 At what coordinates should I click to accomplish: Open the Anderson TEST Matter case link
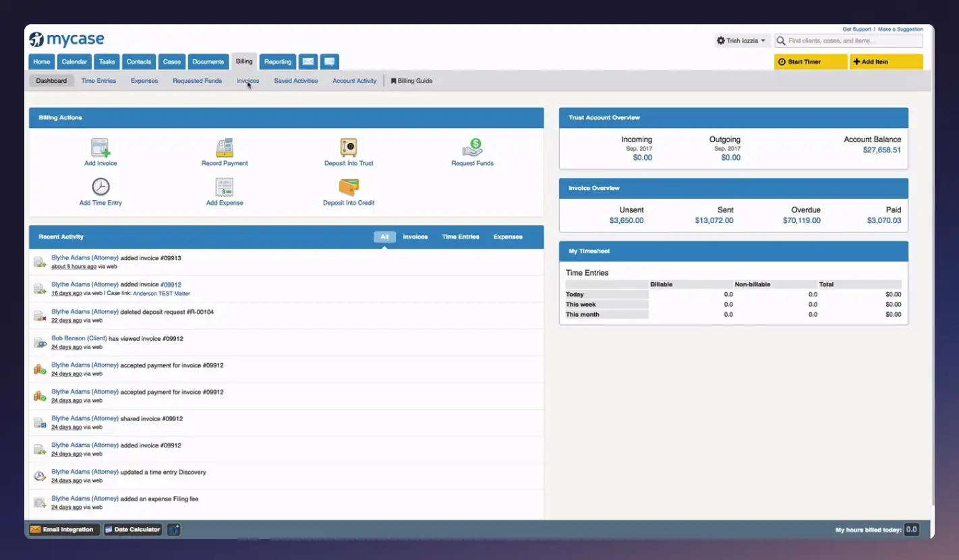[161, 292]
